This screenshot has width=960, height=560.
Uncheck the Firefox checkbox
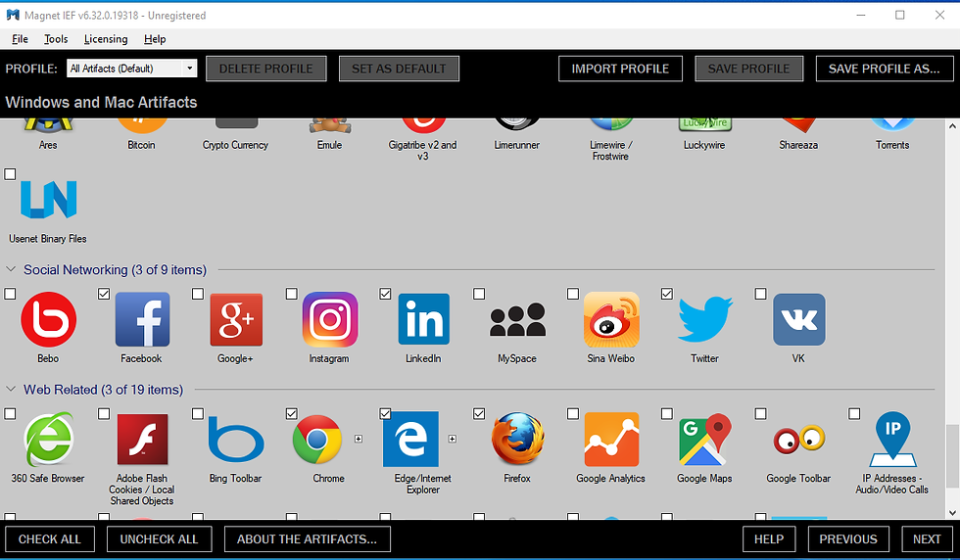click(x=479, y=414)
